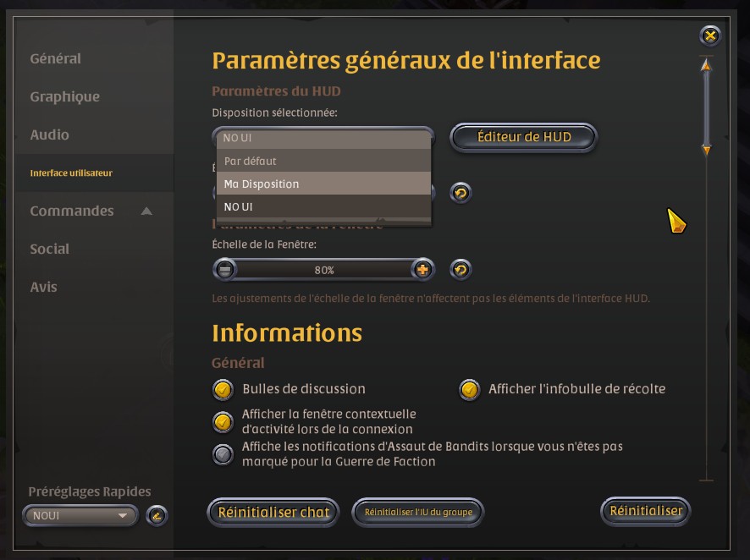750x560 pixels.
Task: Open the Éditeur de HUD
Action: tap(524, 137)
